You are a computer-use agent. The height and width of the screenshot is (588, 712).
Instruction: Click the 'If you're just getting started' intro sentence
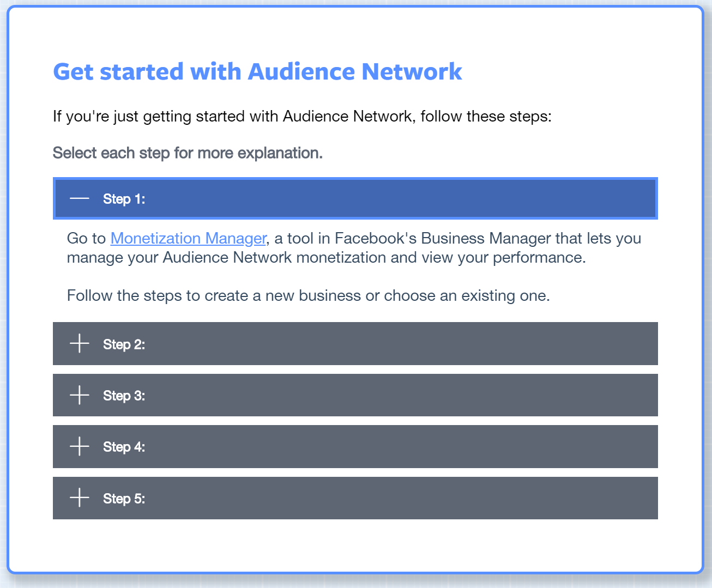tap(302, 117)
